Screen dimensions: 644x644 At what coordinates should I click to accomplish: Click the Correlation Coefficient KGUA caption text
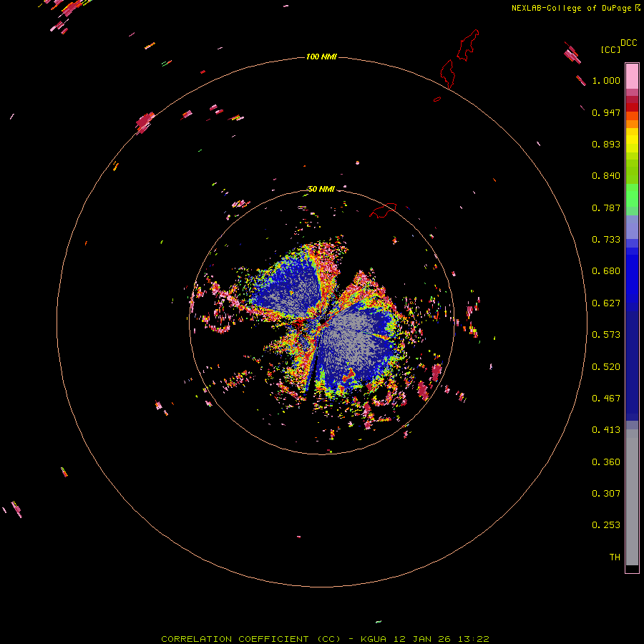[325, 639]
